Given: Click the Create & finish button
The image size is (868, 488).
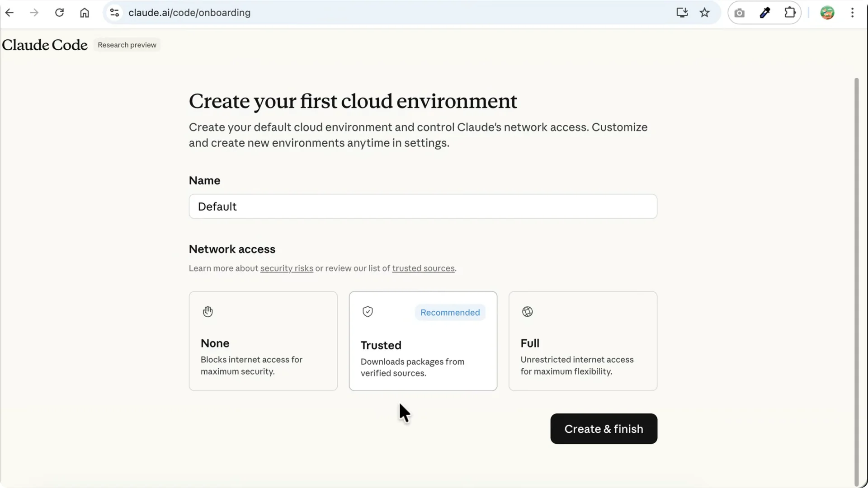Looking at the screenshot, I should [604, 429].
